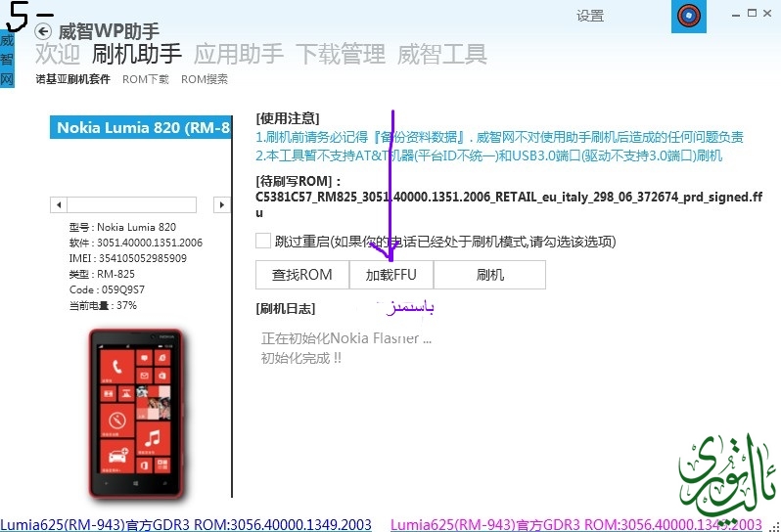This screenshot has height=532, width=781.
Task: Open 设置 settings
Action: click(590, 16)
